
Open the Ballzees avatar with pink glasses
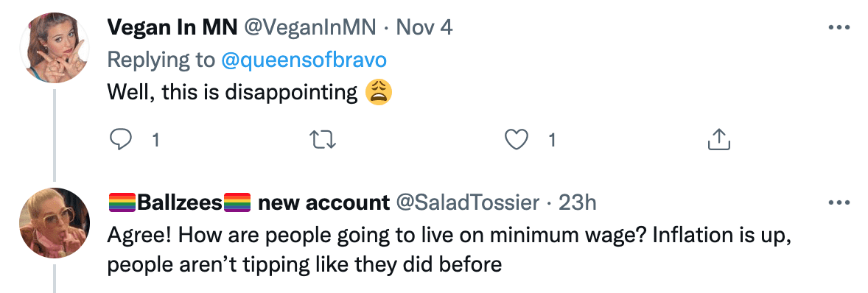pos(55,223)
